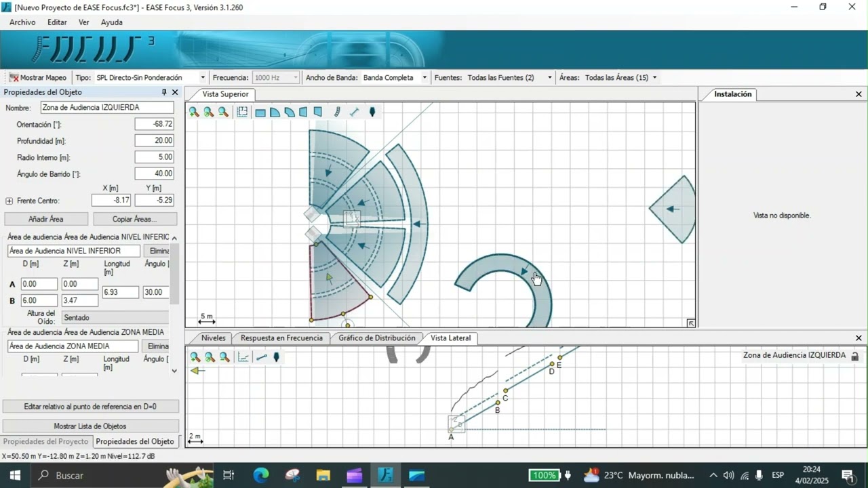Open the Ancho de Banda Banda Completa dropdown

pos(425,78)
